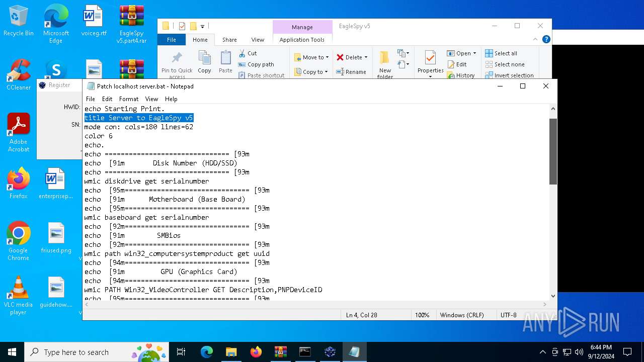This screenshot has width=644, height=362.
Task: Open the CCleaner desktop shortcut
Action: (x=19, y=75)
